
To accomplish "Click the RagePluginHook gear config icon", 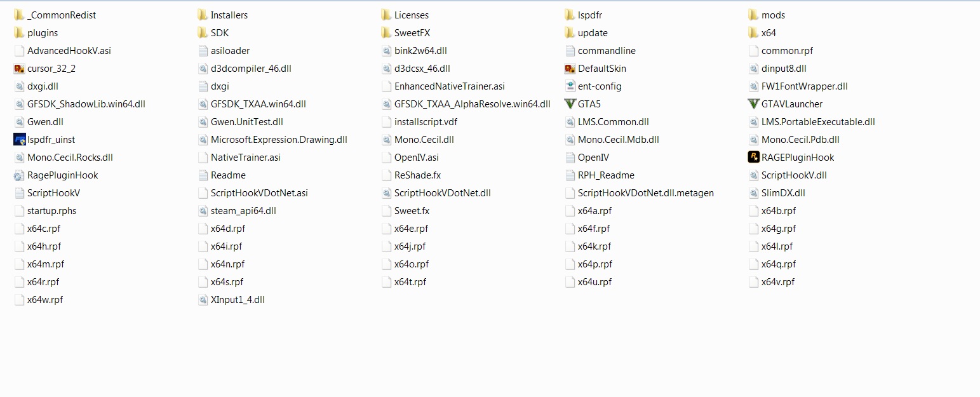I will tap(19, 175).
